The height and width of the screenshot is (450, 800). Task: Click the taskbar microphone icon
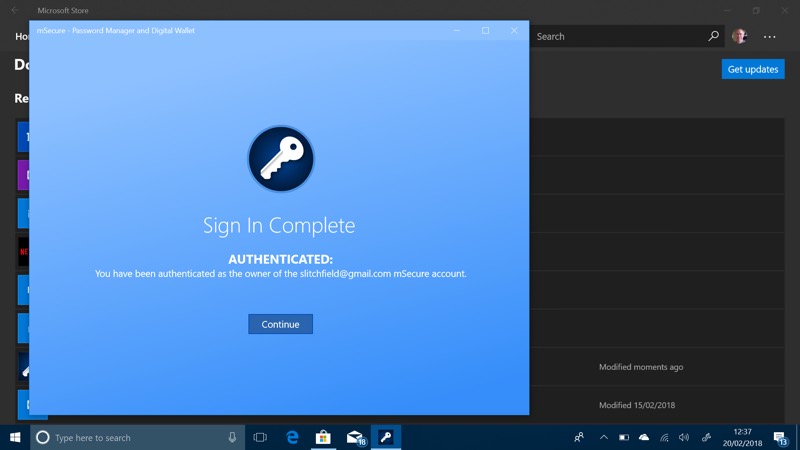pyautogui.click(x=232, y=437)
